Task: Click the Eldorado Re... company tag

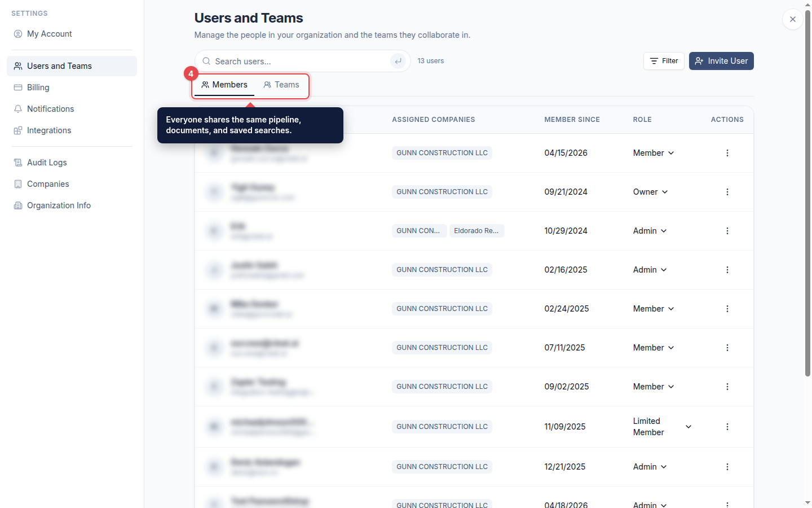Action: pos(476,231)
